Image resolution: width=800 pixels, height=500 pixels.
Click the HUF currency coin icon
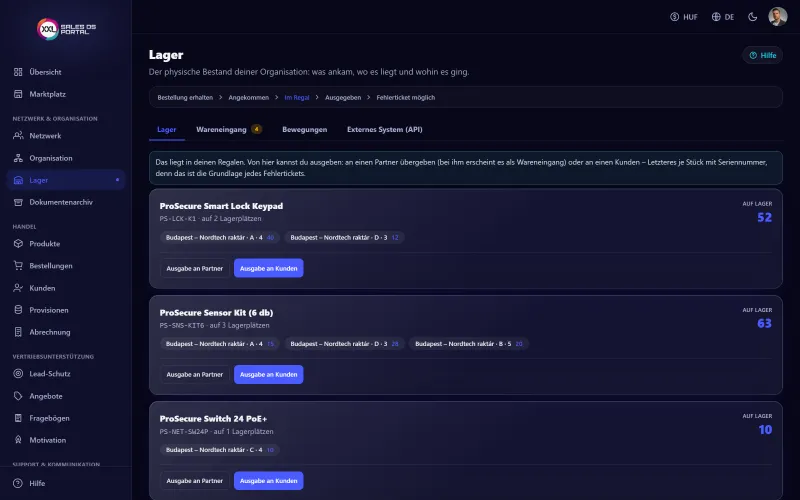point(674,17)
